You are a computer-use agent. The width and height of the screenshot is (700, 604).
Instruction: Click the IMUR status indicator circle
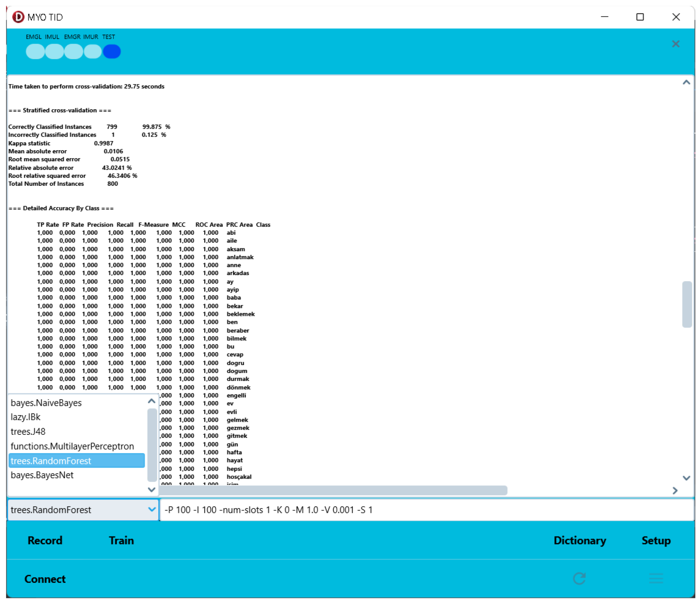pos(93,52)
